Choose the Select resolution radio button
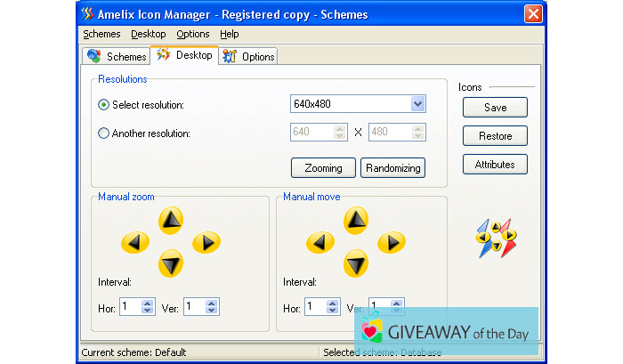The width and height of the screenshot is (623, 364). point(103,104)
